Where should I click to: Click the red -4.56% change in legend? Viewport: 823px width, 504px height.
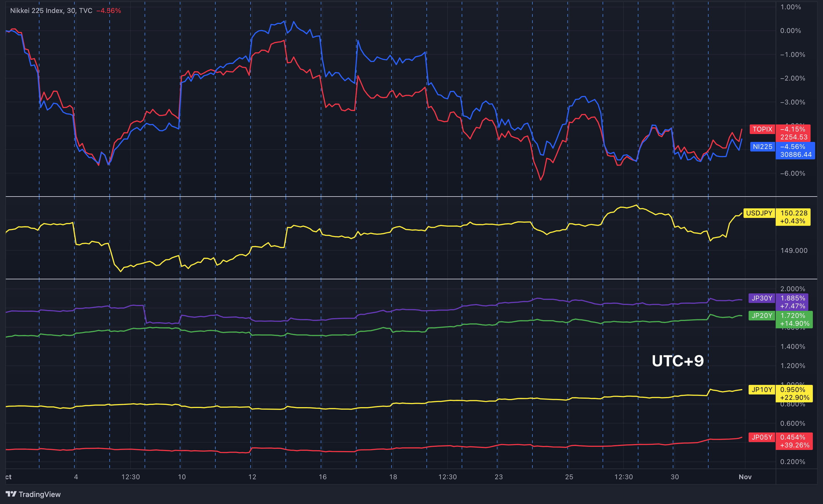(109, 11)
